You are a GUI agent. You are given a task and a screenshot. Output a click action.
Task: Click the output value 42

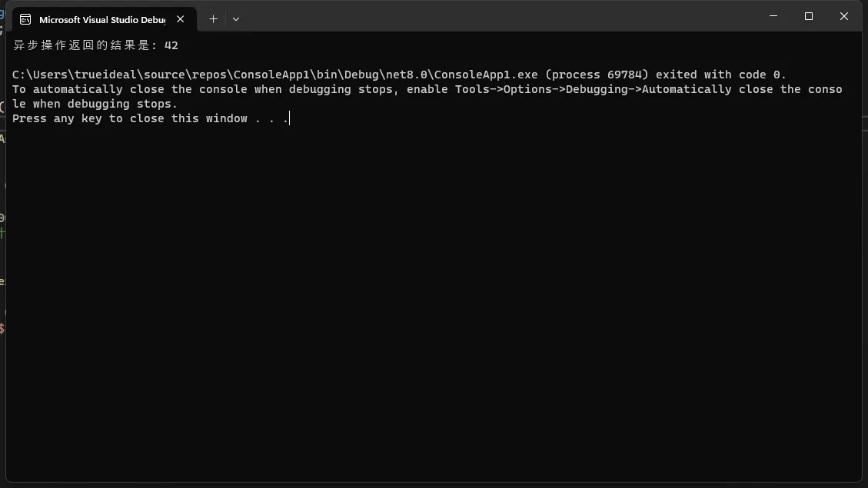171,45
